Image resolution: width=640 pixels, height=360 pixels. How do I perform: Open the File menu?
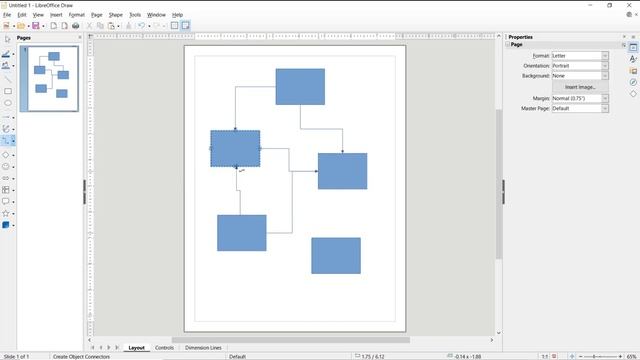click(7, 15)
